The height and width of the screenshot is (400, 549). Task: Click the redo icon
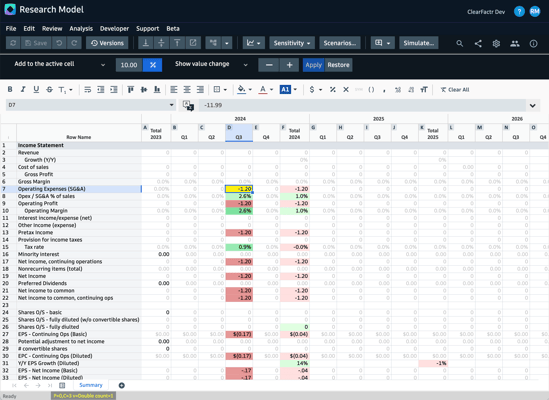[x=74, y=43]
